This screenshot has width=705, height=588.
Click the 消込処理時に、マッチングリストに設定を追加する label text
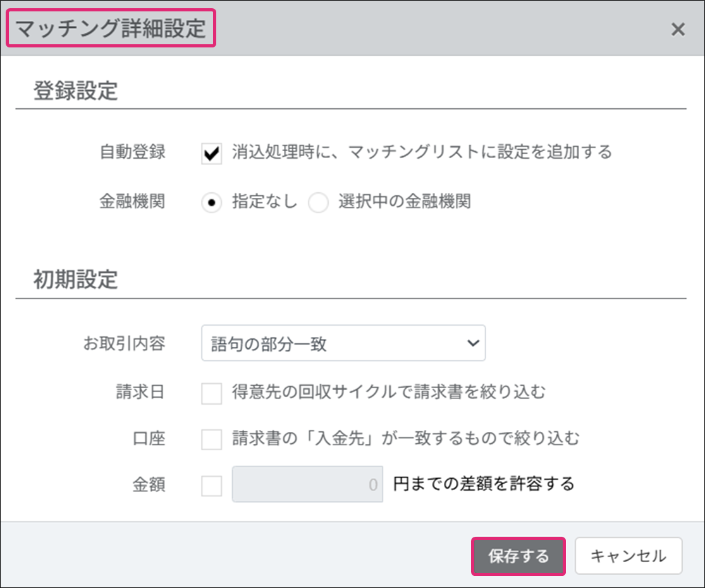[x=422, y=152]
